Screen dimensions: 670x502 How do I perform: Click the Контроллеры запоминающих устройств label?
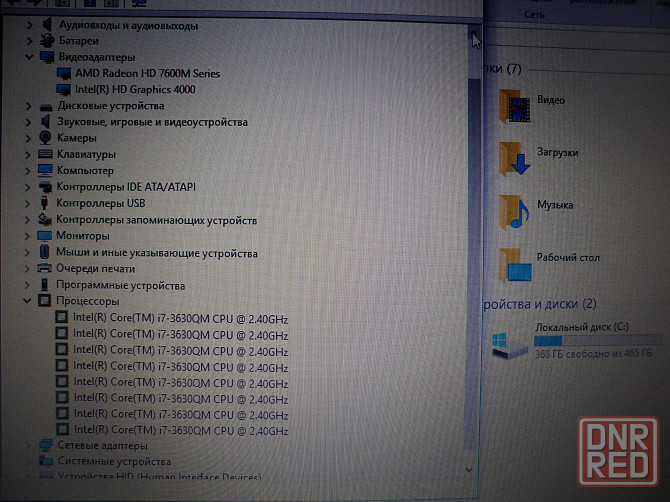pos(156,220)
